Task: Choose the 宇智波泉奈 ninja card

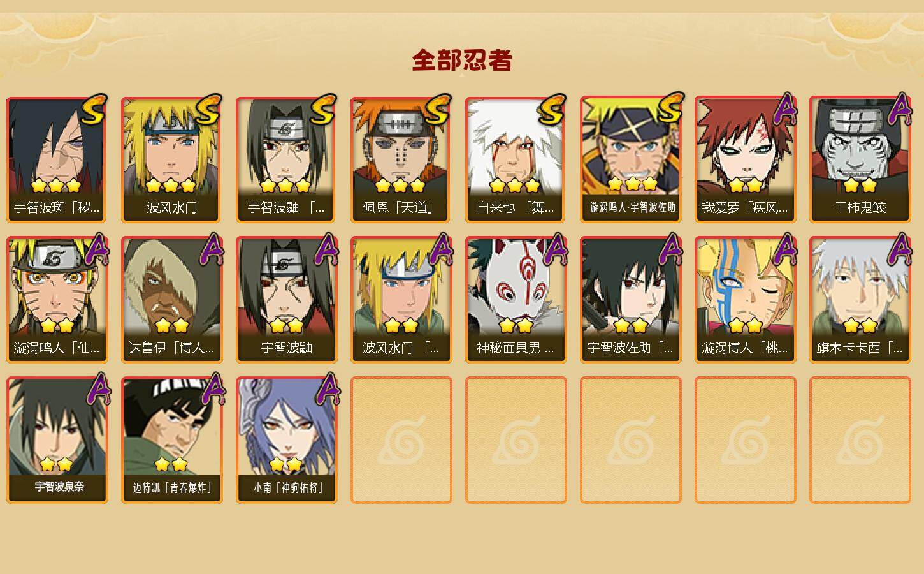Action: [x=57, y=440]
